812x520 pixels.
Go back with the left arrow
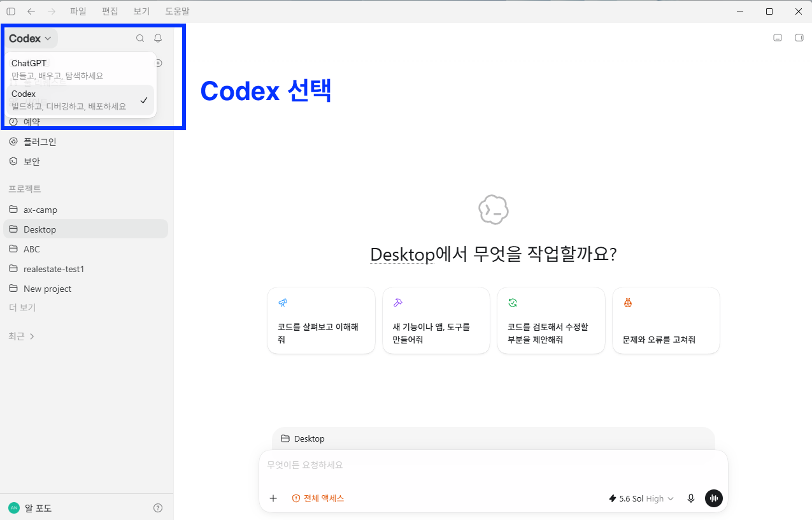31,11
